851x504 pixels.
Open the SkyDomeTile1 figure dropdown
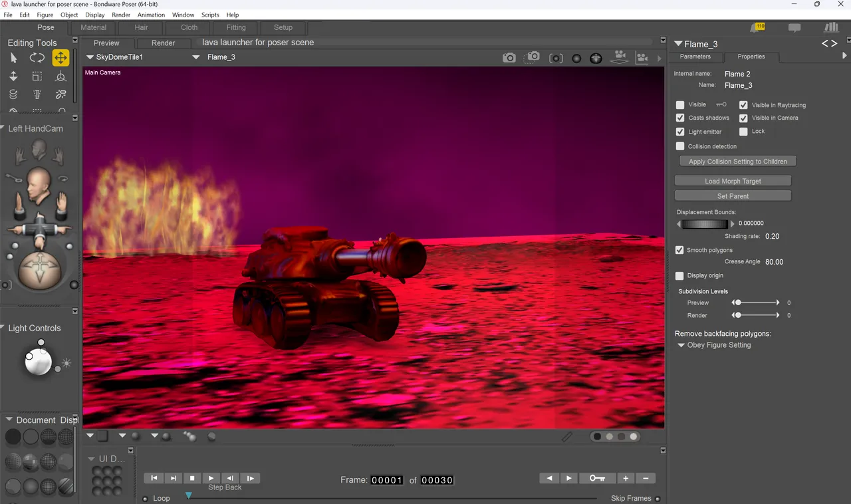(115, 57)
